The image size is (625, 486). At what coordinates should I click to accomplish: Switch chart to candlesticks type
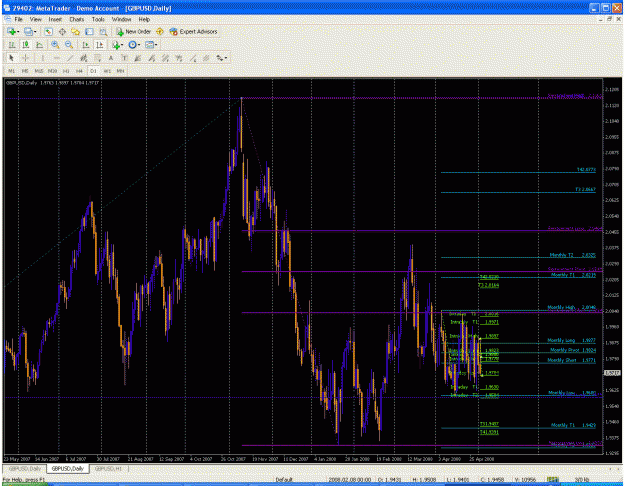tap(26, 45)
